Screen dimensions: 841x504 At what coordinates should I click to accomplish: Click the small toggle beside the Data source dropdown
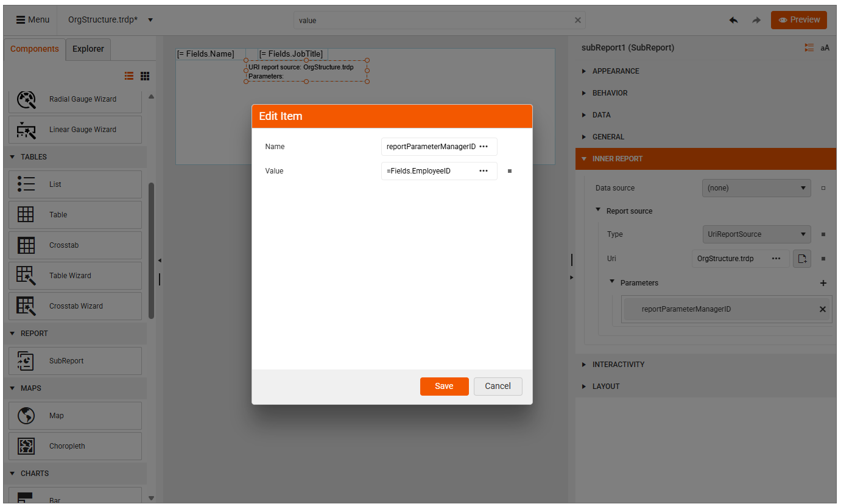[823, 188]
